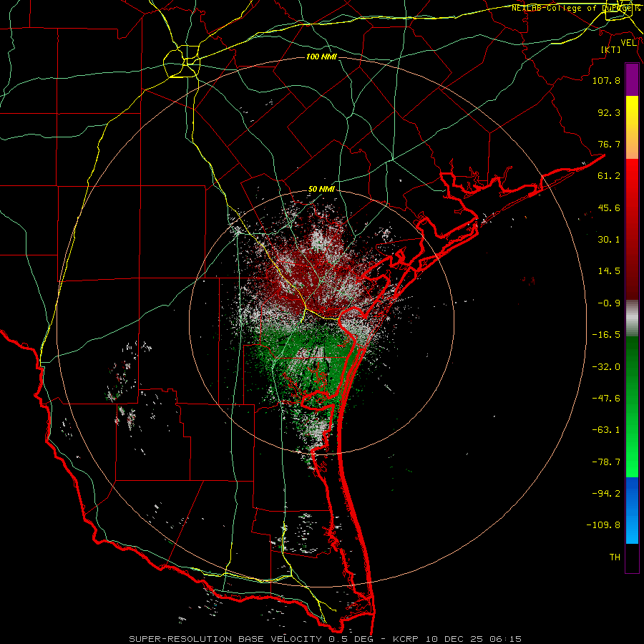Click the -32.0 velocity scale value

[606, 367]
